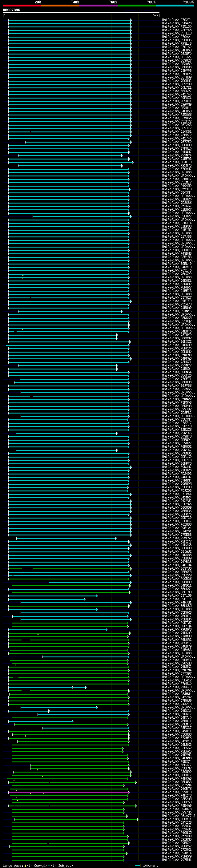197x868 pixels.
Task: Select hit label UniRef100_B6TJ27
Action: click(177, 57)
